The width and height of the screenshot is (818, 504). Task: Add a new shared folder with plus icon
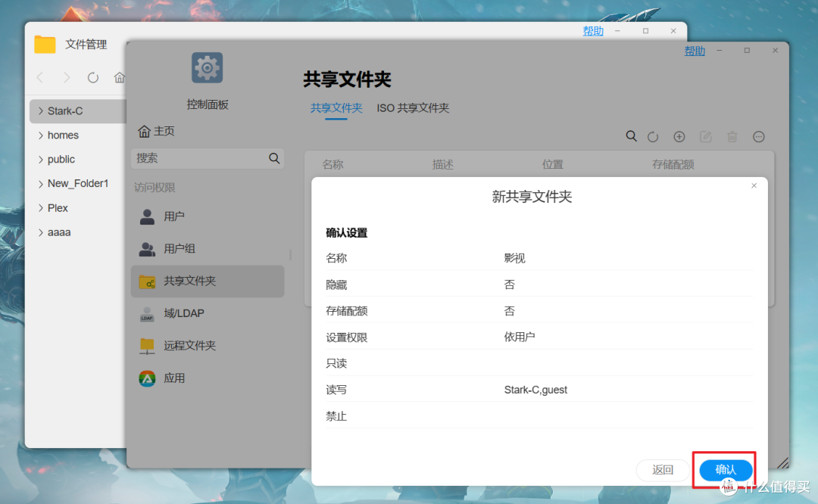tap(679, 137)
